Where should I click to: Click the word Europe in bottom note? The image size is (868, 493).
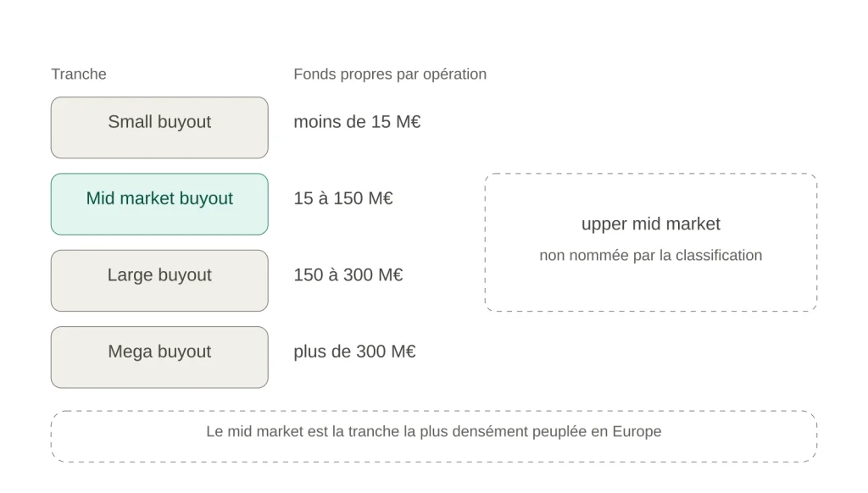click(637, 431)
